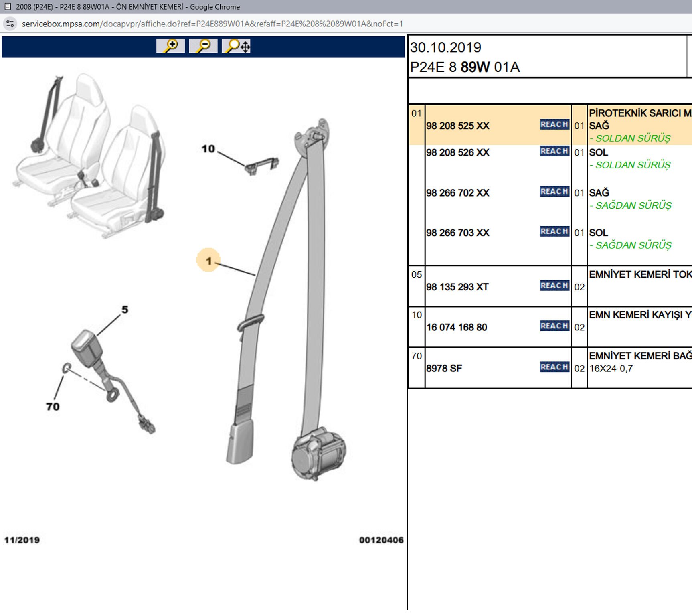
Task: Click REACH badge for part 98 208 526 XX
Action: 554,151
